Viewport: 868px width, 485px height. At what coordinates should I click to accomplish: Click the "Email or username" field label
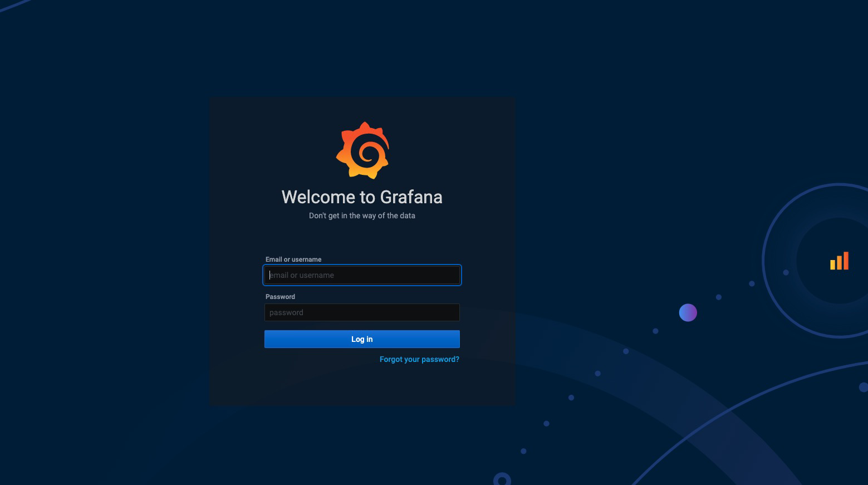coord(293,259)
